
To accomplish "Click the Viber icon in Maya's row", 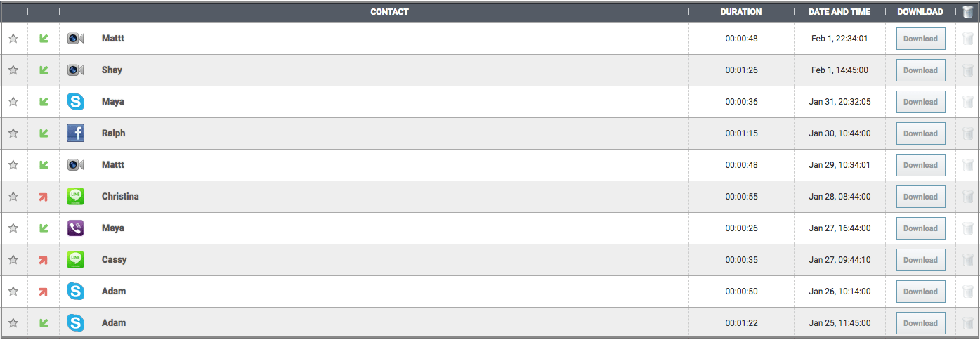I will click(75, 228).
